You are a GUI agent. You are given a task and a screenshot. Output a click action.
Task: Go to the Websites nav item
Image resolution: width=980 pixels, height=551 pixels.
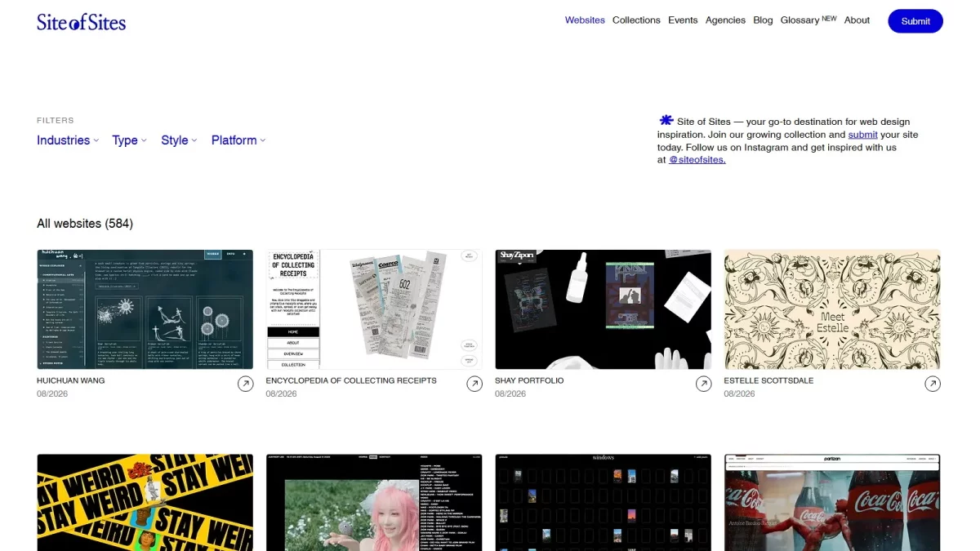[585, 20]
